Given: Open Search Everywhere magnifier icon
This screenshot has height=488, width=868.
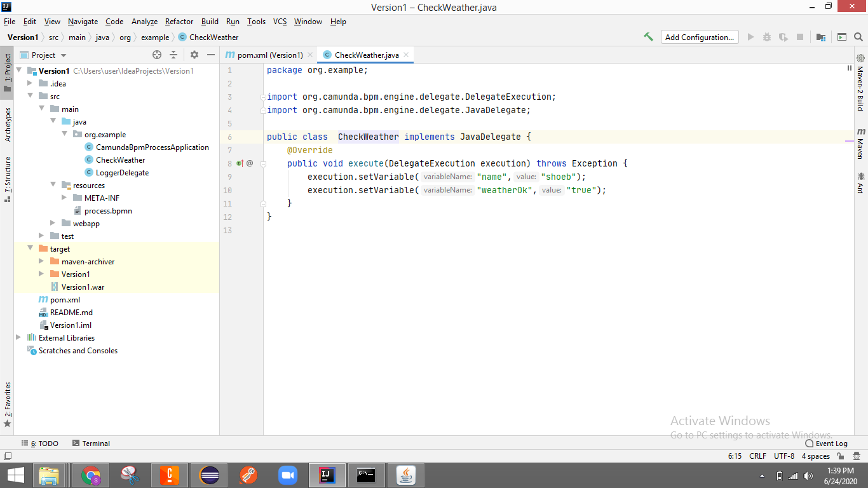Looking at the screenshot, I should click(859, 37).
